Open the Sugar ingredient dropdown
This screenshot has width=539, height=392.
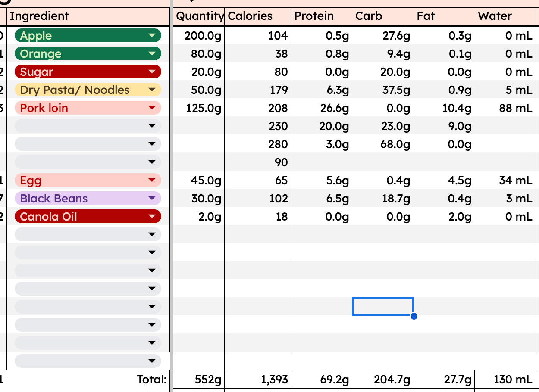click(x=88, y=72)
